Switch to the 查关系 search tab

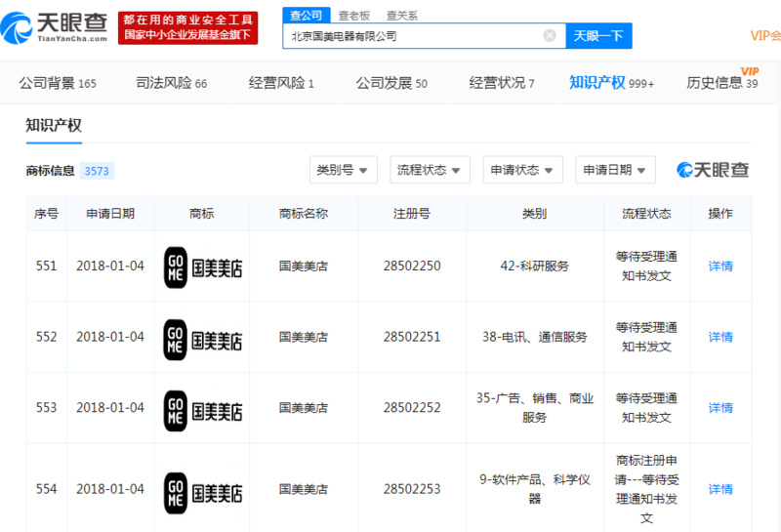point(402,15)
